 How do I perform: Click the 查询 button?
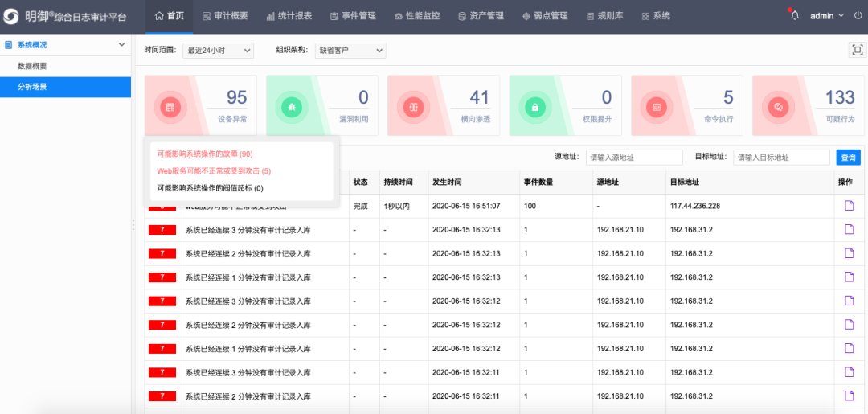click(x=847, y=158)
